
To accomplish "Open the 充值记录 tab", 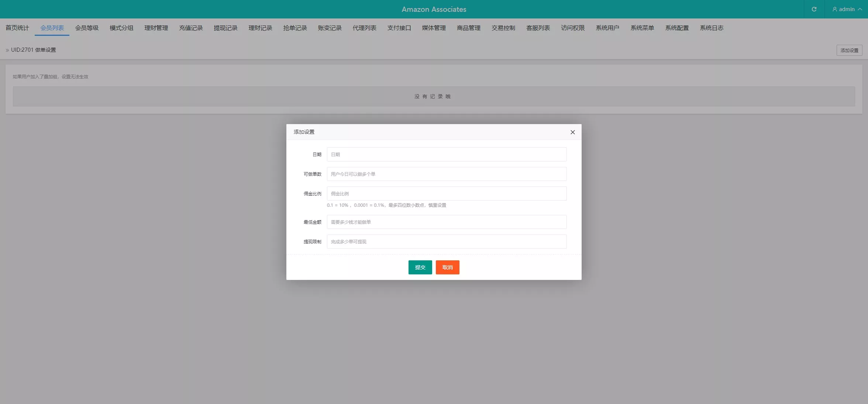I will point(191,28).
